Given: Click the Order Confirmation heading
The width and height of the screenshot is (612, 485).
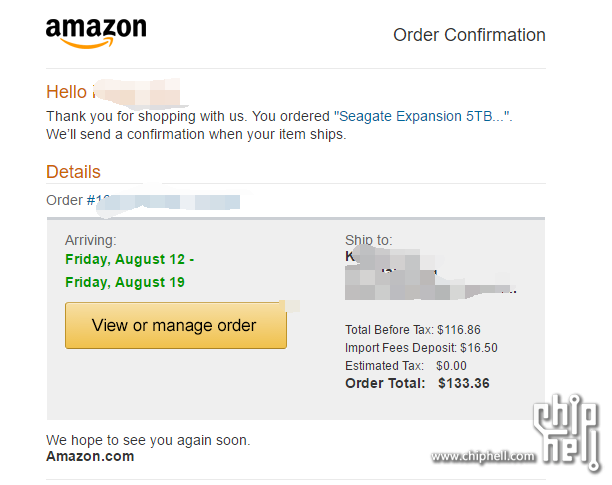Looking at the screenshot, I should (x=469, y=35).
